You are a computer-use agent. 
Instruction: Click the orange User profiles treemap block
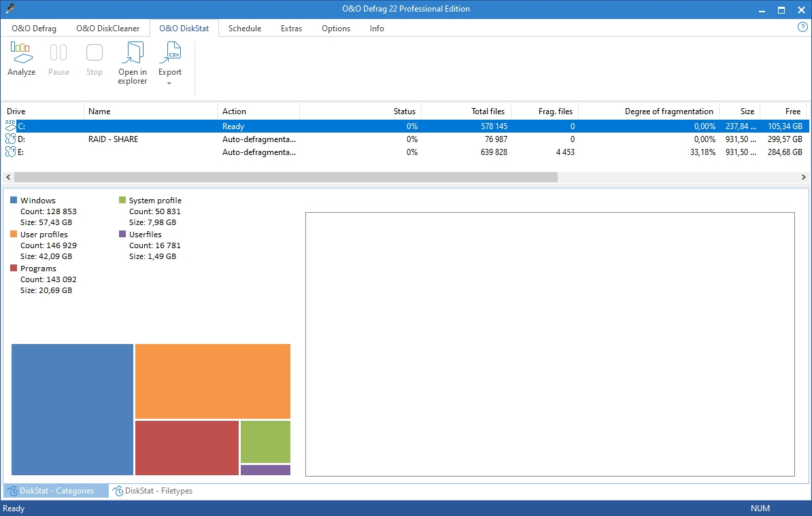coord(212,381)
